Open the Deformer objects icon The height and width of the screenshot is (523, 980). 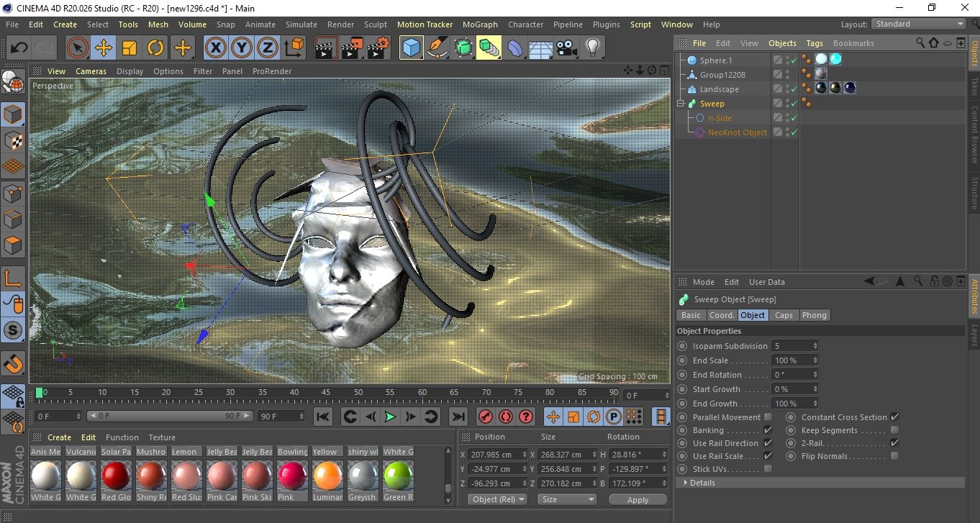(514, 48)
